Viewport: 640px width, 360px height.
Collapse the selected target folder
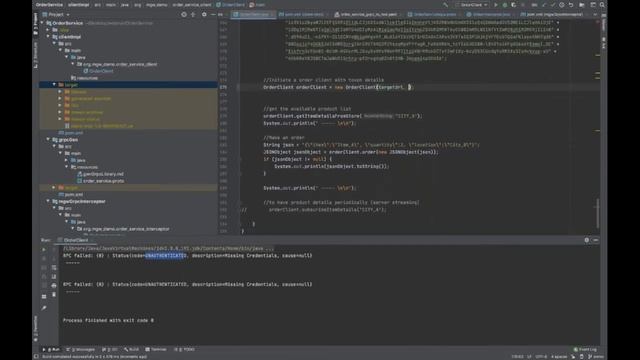[x=54, y=84]
